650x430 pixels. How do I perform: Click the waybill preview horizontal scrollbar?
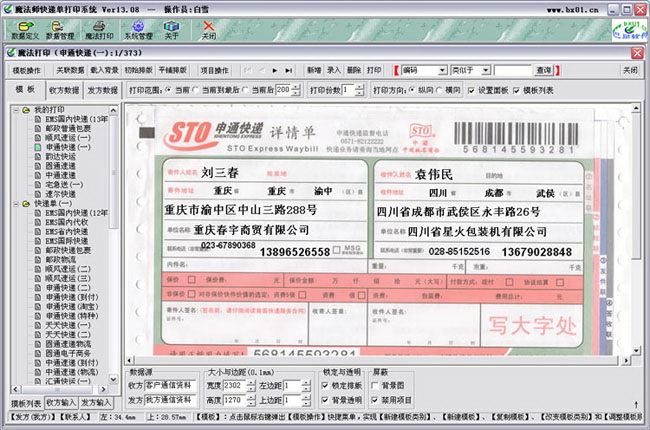(378, 360)
